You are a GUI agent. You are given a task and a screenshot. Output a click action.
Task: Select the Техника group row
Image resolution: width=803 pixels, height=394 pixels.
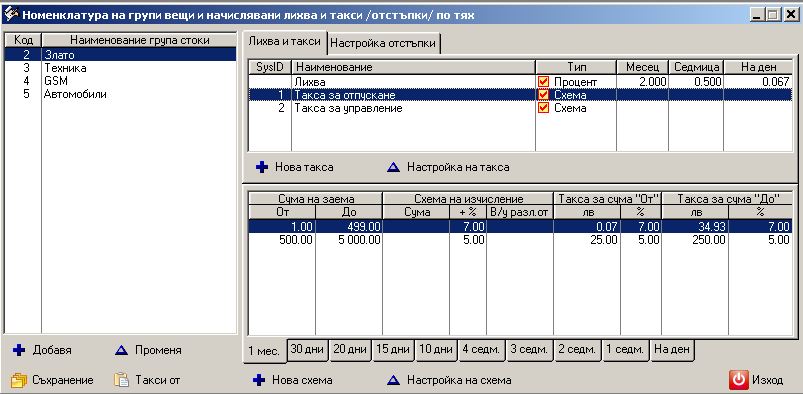[120, 68]
